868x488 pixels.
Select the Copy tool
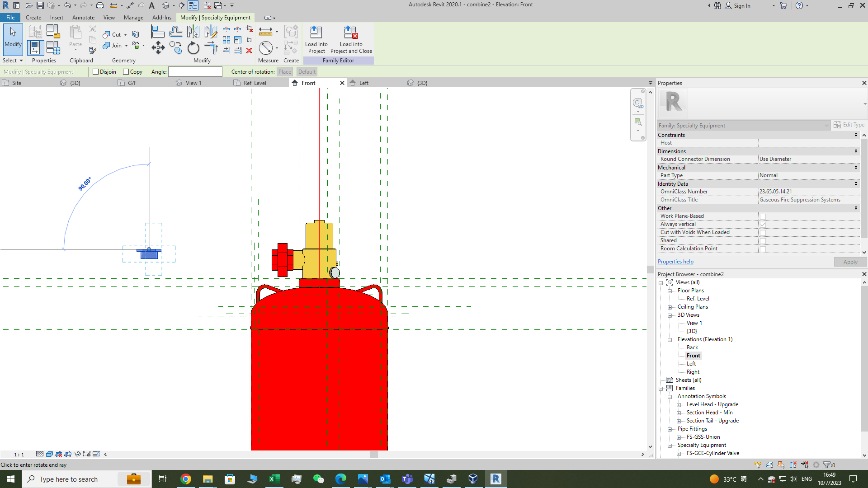175,47
